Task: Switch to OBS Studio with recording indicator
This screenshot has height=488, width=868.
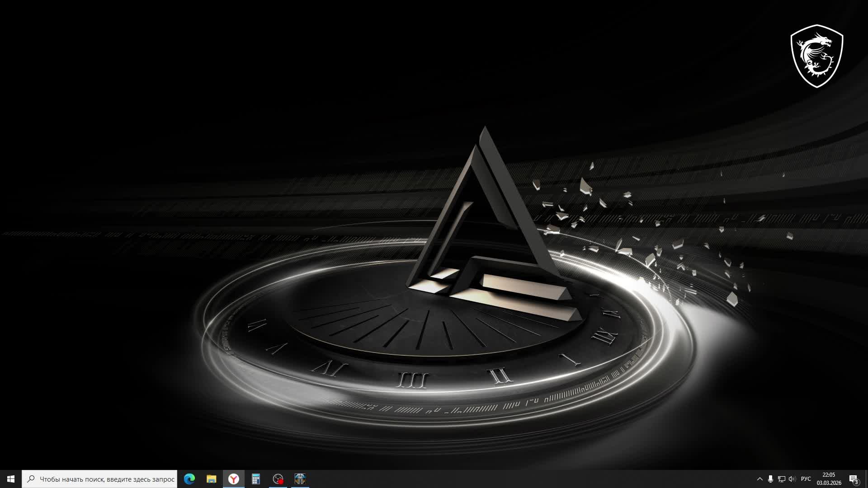Action: [x=278, y=479]
